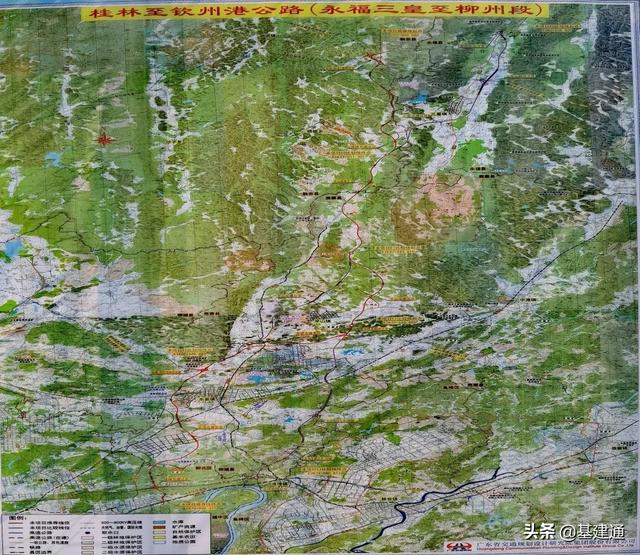Screen dimensions: 640x555
Task: Click the design institute company name text
Action: click(x=556, y=546)
